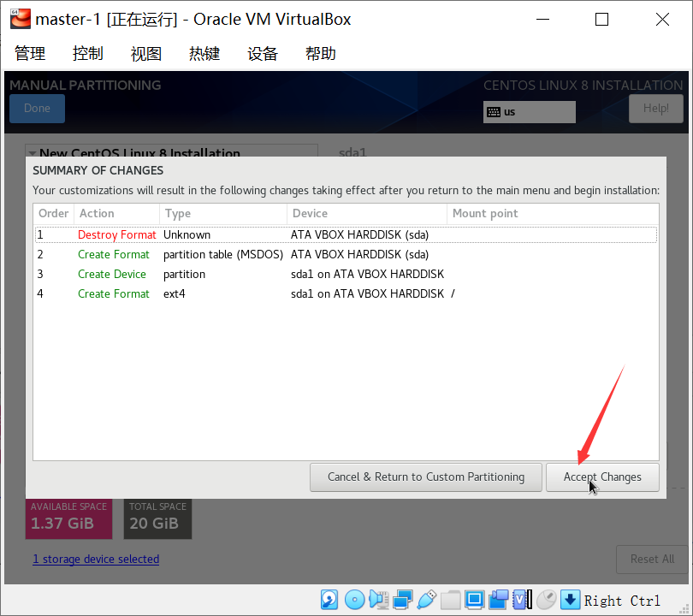This screenshot has width=693, height=616.
Task: Click the network adapter indicator icon
Action: coord(403,600)
